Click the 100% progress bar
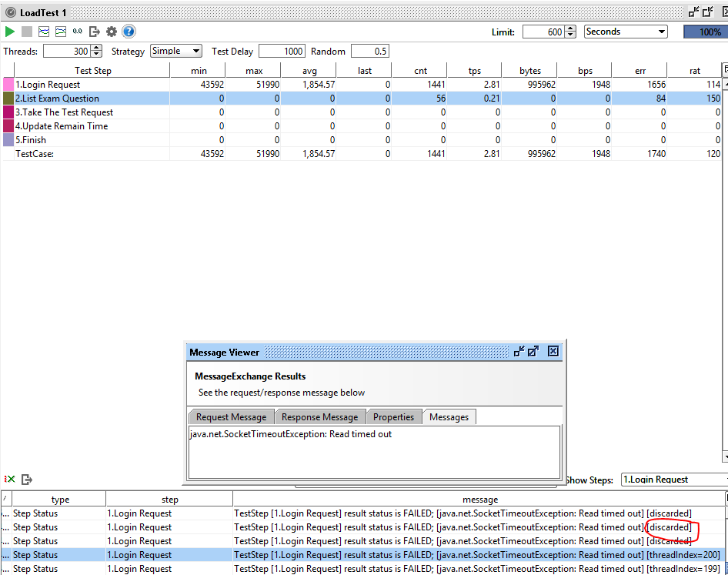The image size is (728, 575). pyautogui.click(x=703, y=32)
